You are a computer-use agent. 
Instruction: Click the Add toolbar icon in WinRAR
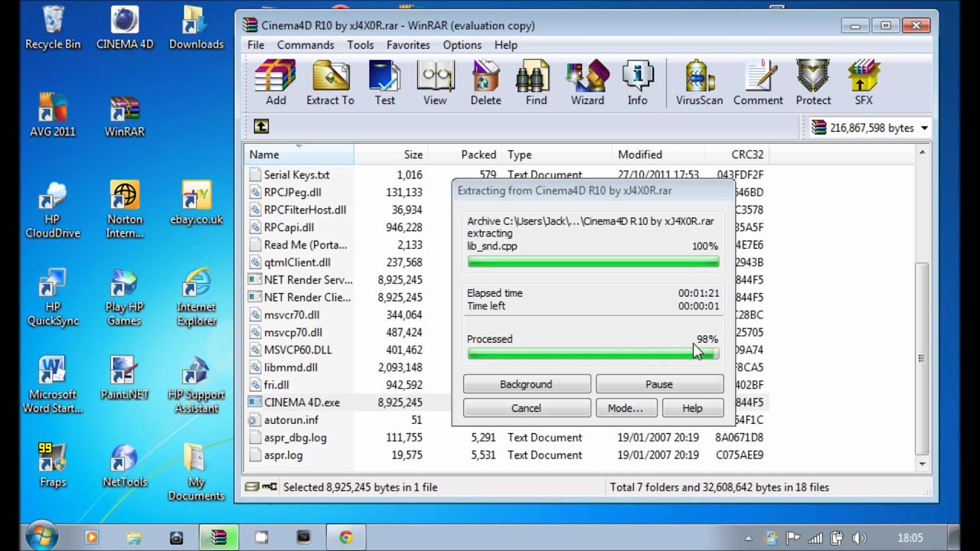[276, 82]
